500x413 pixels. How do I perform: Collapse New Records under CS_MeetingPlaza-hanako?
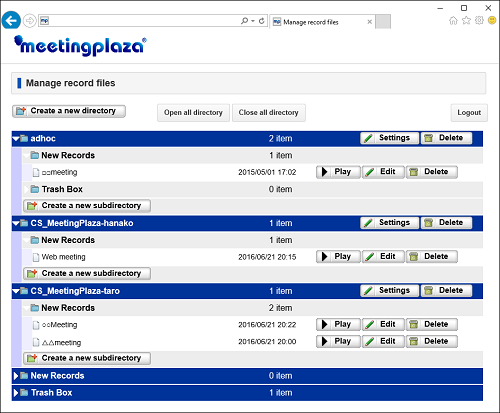coord(27,240)
